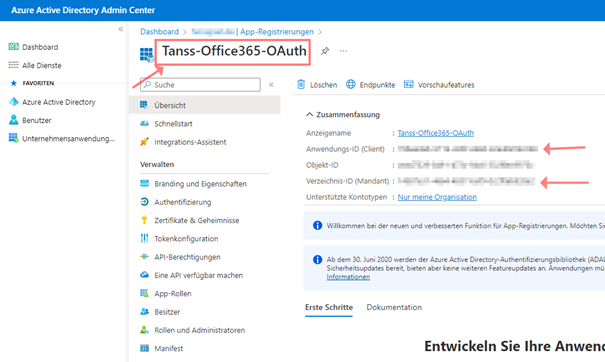Click the Branding und Eigenschaften icon
605x362 pixels.
(144, 183)
